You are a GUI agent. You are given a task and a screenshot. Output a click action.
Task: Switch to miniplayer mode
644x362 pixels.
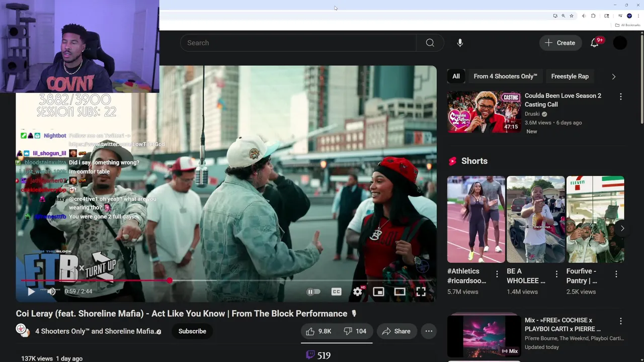tap(378, 292)
